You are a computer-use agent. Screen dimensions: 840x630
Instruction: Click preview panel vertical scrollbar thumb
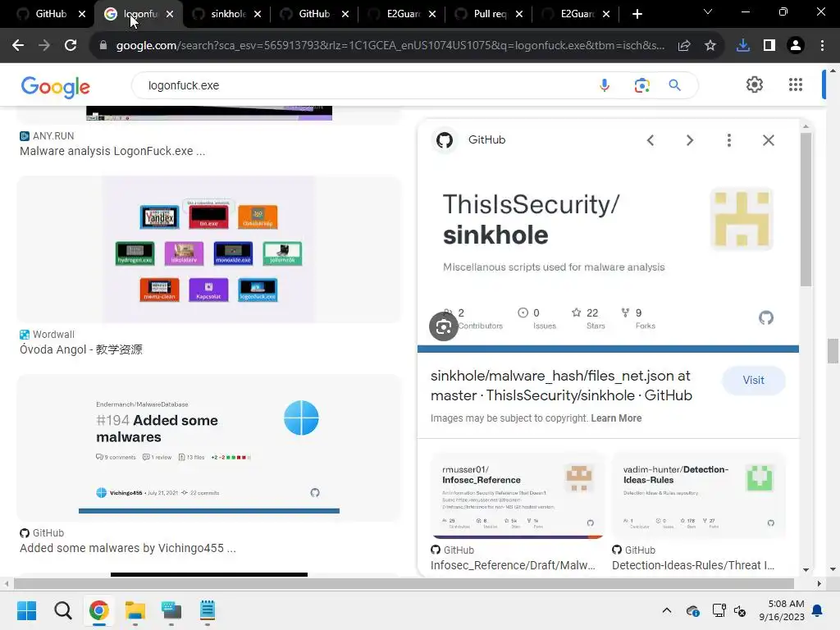tap(806, 209)
